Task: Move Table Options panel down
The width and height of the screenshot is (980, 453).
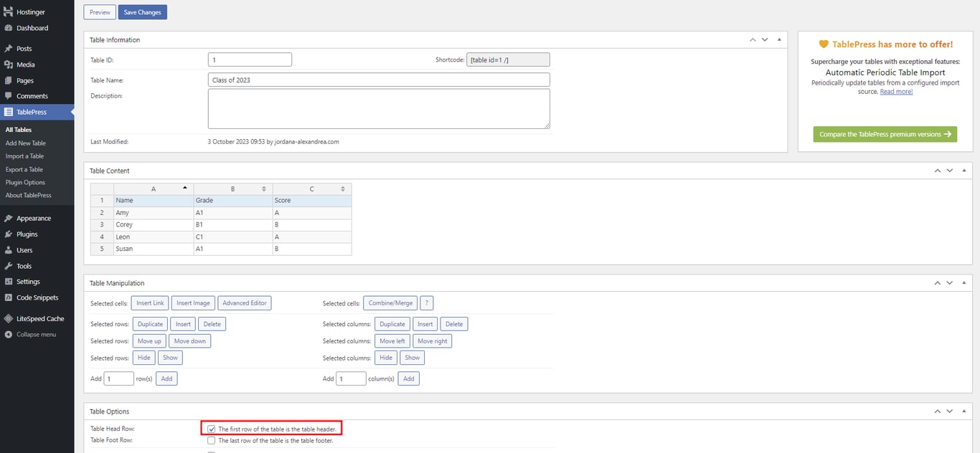Action: point(950,411)
